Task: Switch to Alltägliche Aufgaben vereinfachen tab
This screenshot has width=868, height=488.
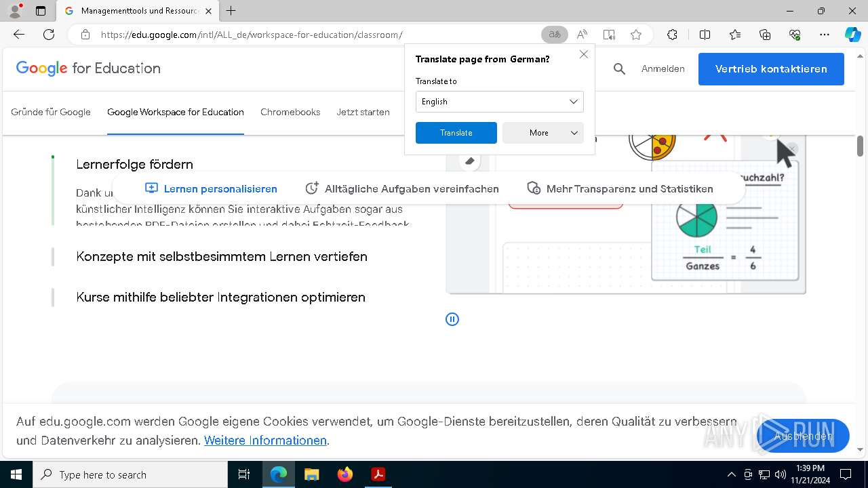Action: point(402,188)
